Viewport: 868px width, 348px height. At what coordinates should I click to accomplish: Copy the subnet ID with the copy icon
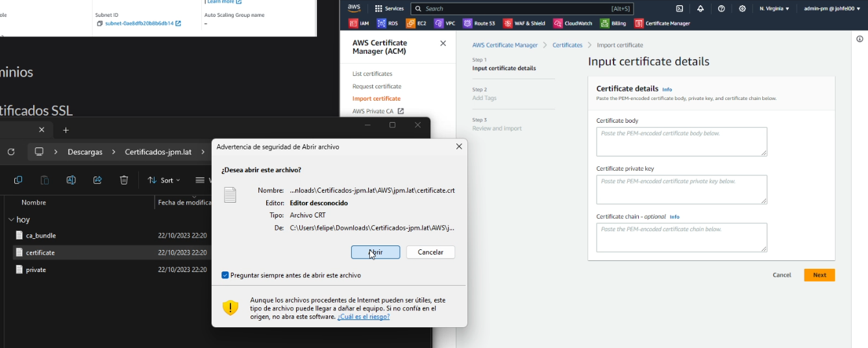pos(100,23)
